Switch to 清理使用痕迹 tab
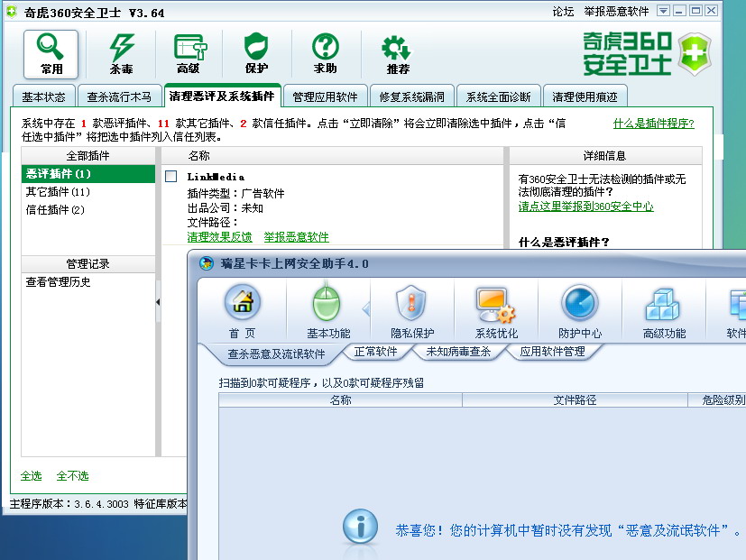Image resolution: width=746 pixels, height=560 pixels. (x=585, y=96)
